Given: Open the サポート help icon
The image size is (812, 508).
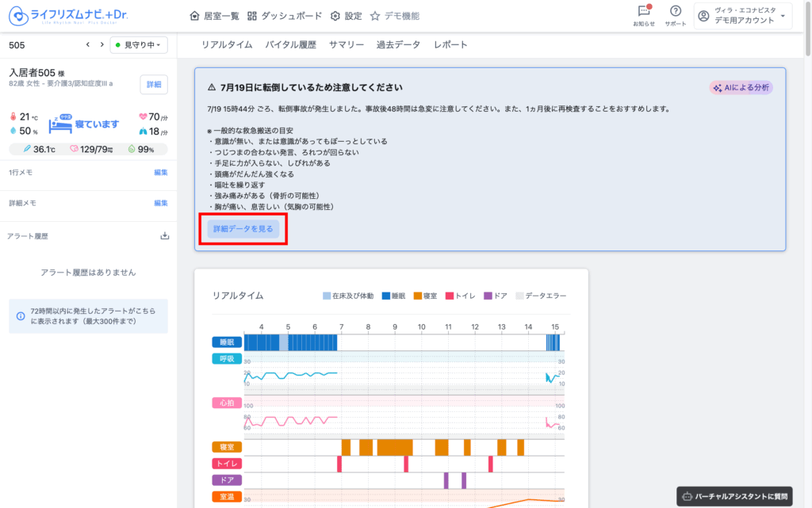Looking at the screenshot, I should [676, 16].
